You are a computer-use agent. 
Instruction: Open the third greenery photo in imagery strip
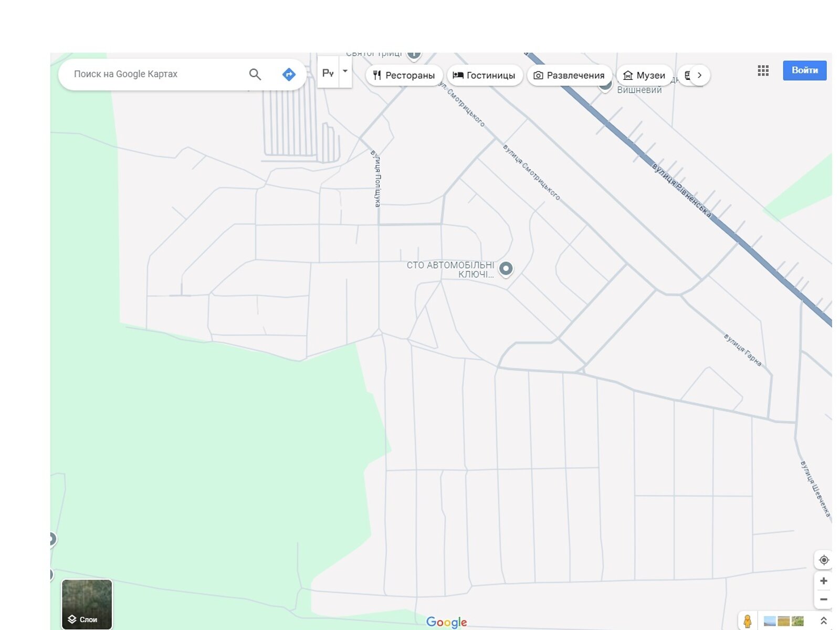tap(797, 621)
